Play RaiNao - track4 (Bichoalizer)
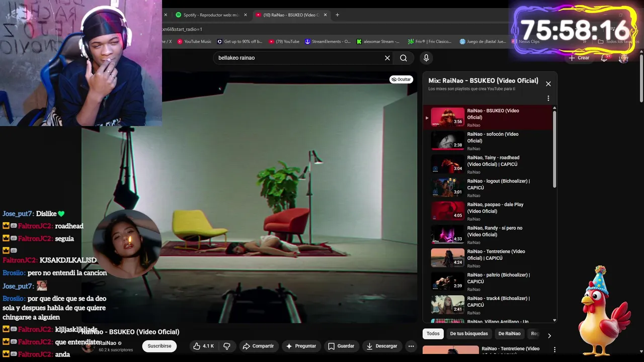 (488, 305)
